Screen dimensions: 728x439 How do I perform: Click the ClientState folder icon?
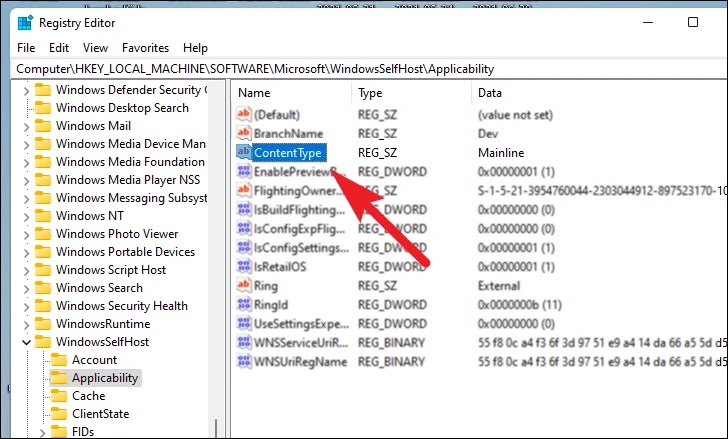tap(58, 414)
